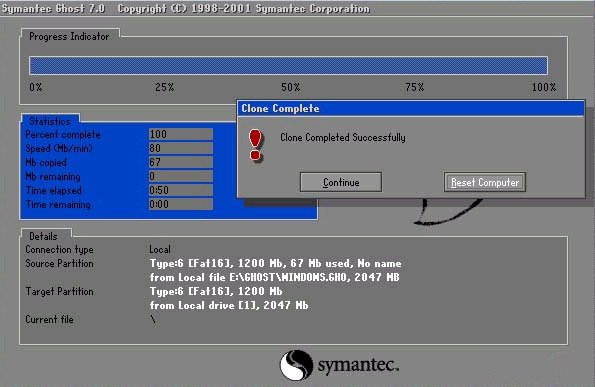Screen dimensions: 595x387
Task: Click the Continue button
Action: pyautogui.click(x=341, y=182)
